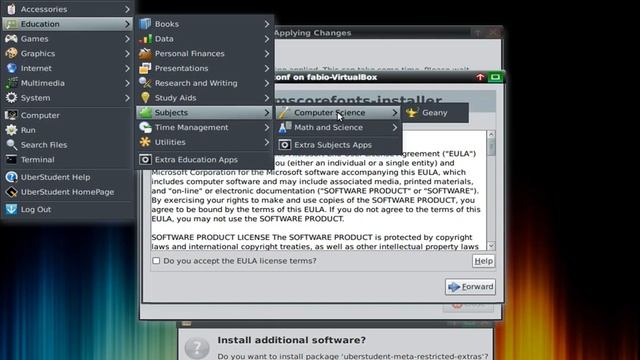Click the Research and Writing icon
640x360 pixels.
[x=145, y=83]
